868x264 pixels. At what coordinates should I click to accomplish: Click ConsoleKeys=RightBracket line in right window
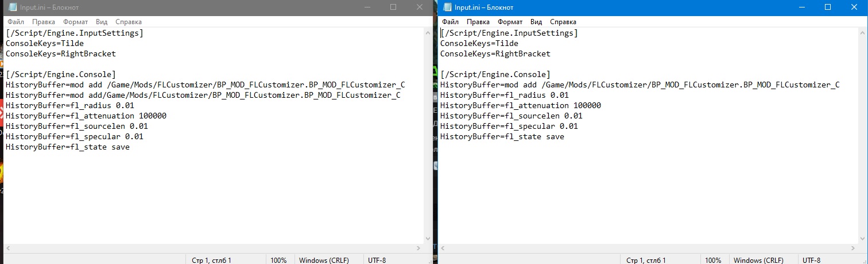[495, 53]
